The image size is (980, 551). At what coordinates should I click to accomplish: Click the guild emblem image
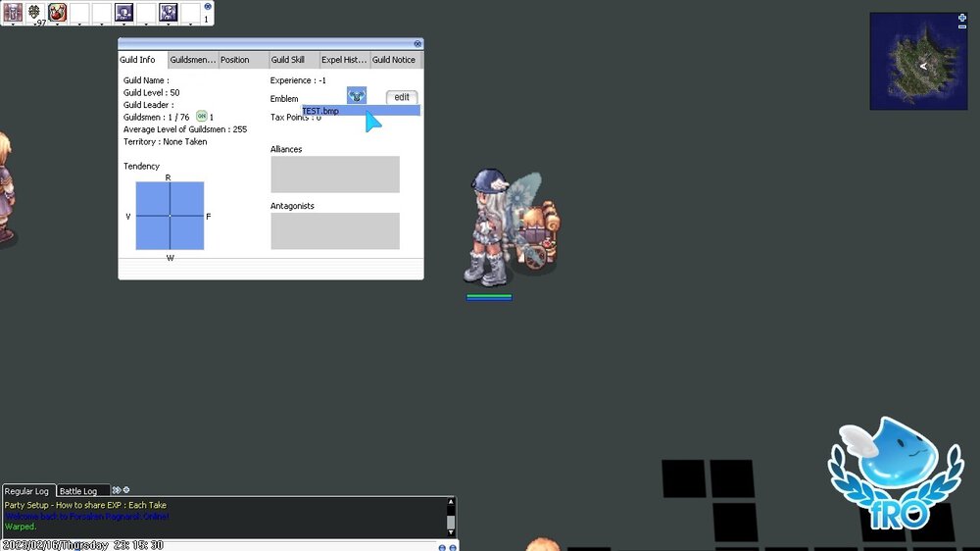pos(357,96)
